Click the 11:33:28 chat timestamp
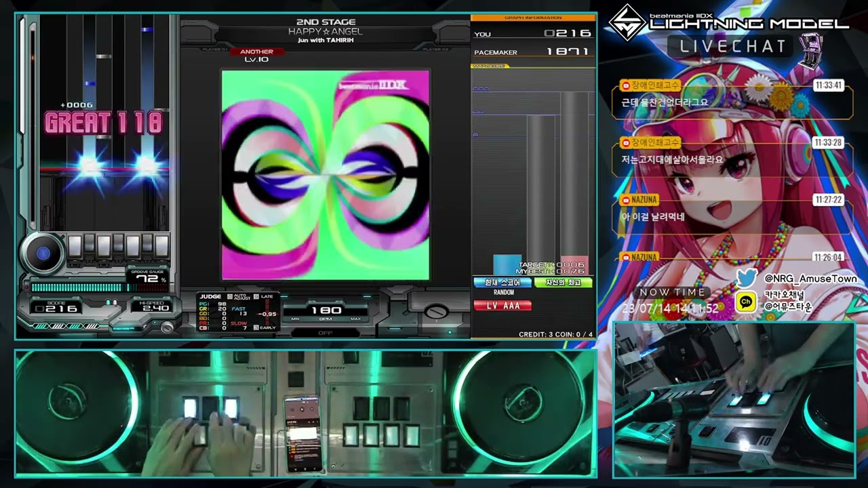Screen dimensions: 868x488 click(829, 142)
